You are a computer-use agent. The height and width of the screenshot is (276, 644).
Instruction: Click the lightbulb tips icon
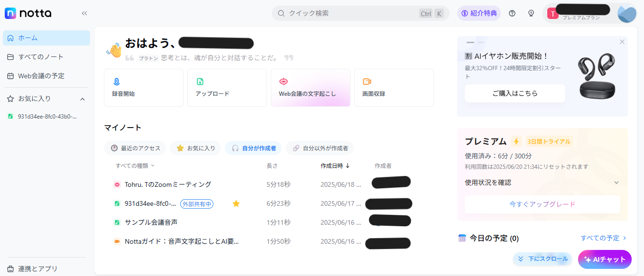tap(531, 13)
